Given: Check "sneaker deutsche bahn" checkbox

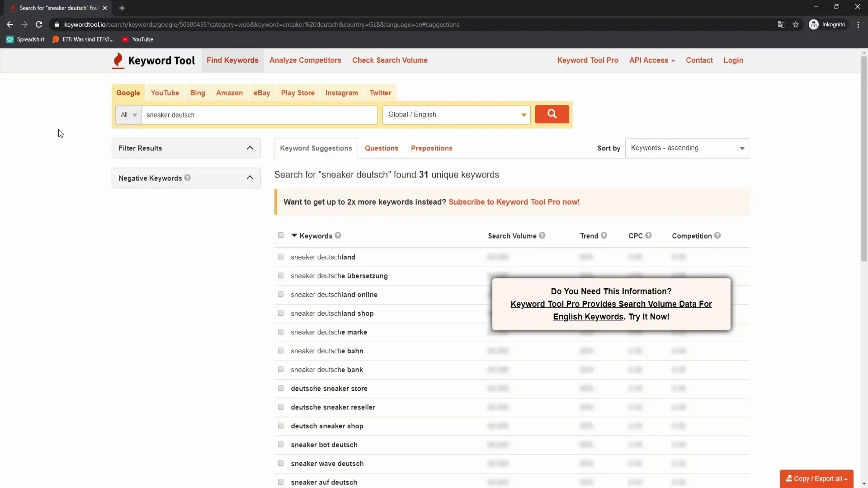Looking at the screenshot, I should (281, 351).
